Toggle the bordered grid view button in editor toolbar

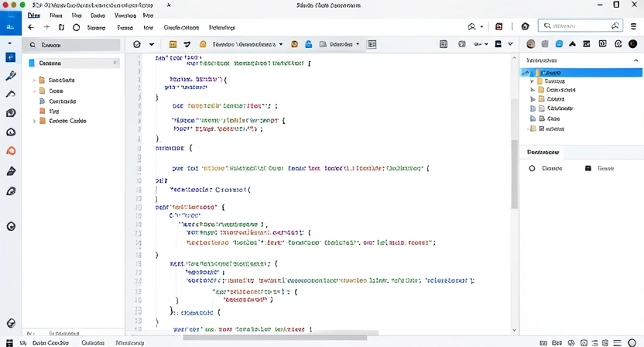(x=372, y=44)
